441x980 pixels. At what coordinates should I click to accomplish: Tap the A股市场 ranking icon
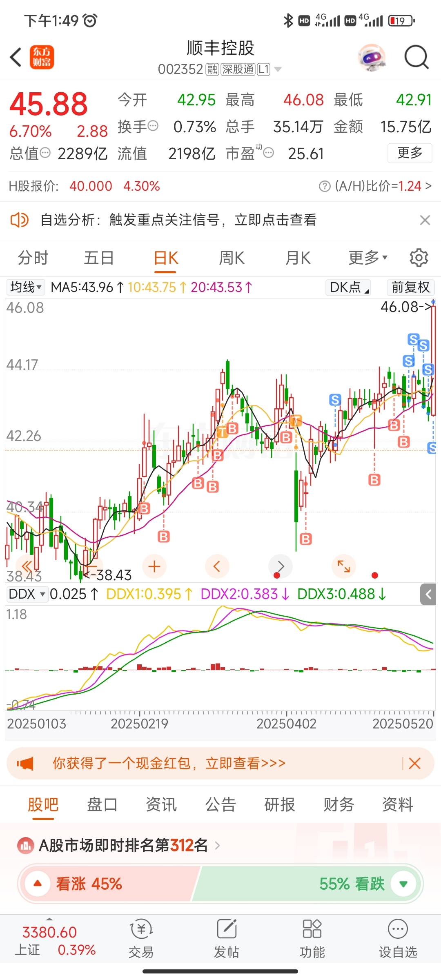pos(26,845)
